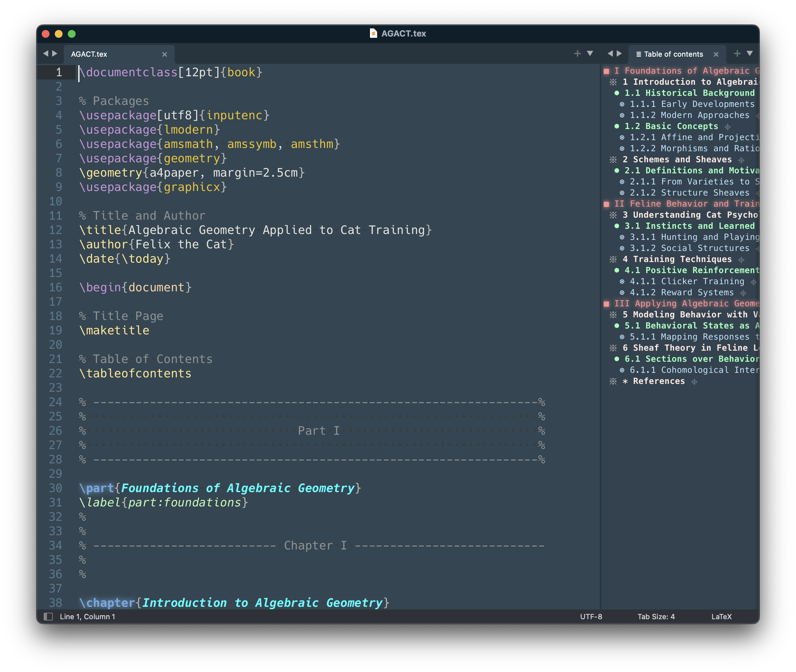Image resolution: width=796 pixels, height=672 pixels.
Task: Click previous-tab arrow beside Table of contents tab
Action: click(x=610, y=54)
